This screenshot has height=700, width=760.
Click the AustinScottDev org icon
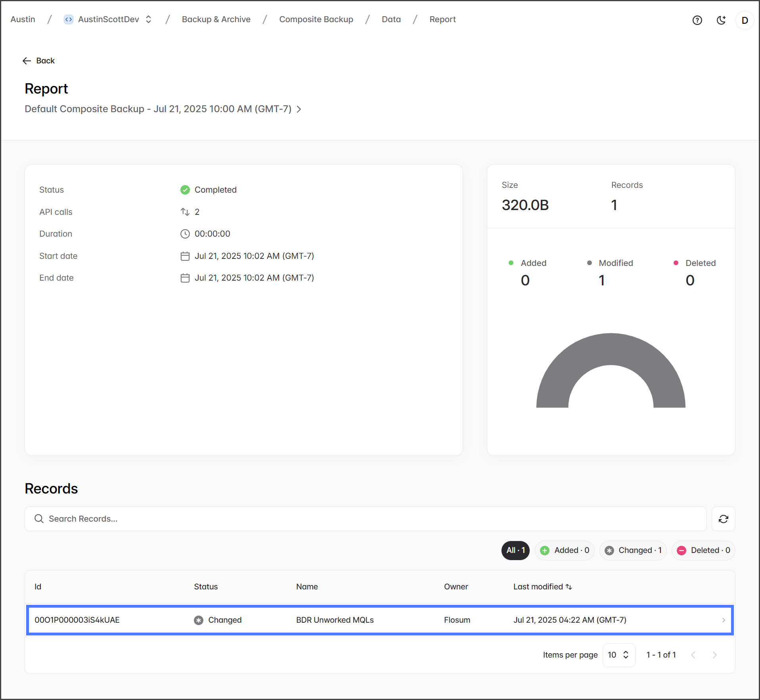pos(69,19)
